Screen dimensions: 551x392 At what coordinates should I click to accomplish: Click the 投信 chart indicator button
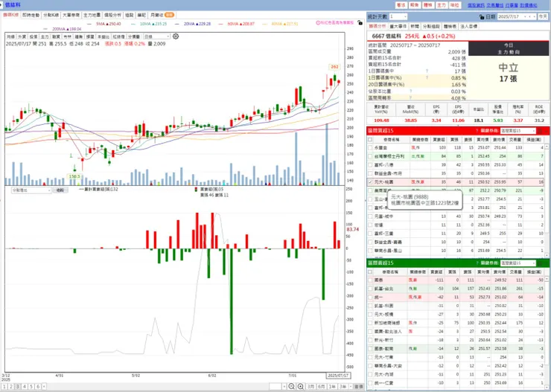[x=34, y=36]
